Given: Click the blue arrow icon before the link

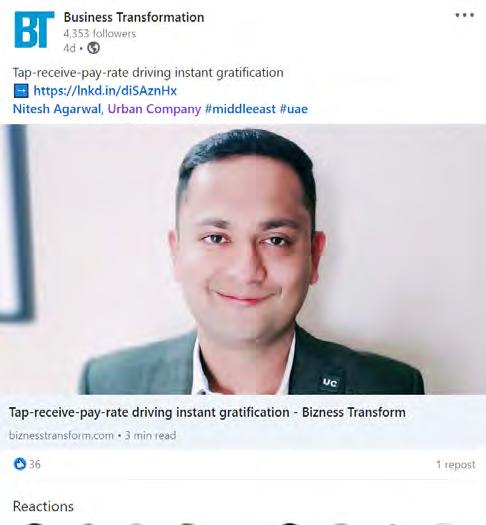Looking at the screenshot, I should pos(21,91).
